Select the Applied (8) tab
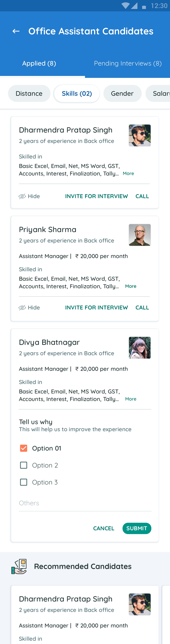Image resolution: width=170 pixels, height=644 pixels. pos(39,64)
